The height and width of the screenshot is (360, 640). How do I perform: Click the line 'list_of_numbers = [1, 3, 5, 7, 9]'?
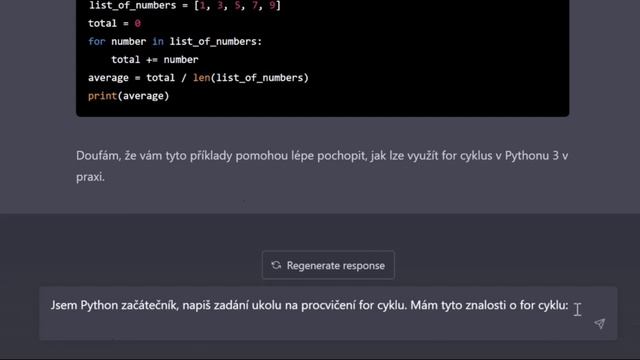click(185, 6)
